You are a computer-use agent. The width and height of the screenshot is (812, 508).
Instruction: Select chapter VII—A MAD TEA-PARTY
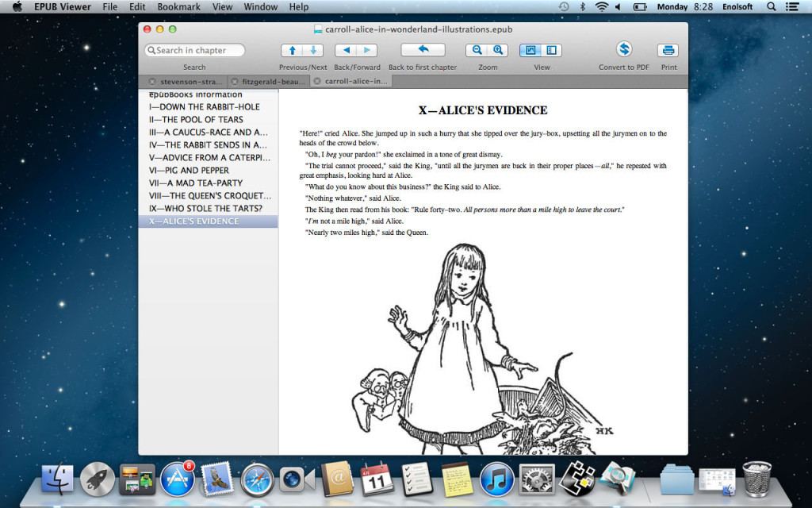196,183
